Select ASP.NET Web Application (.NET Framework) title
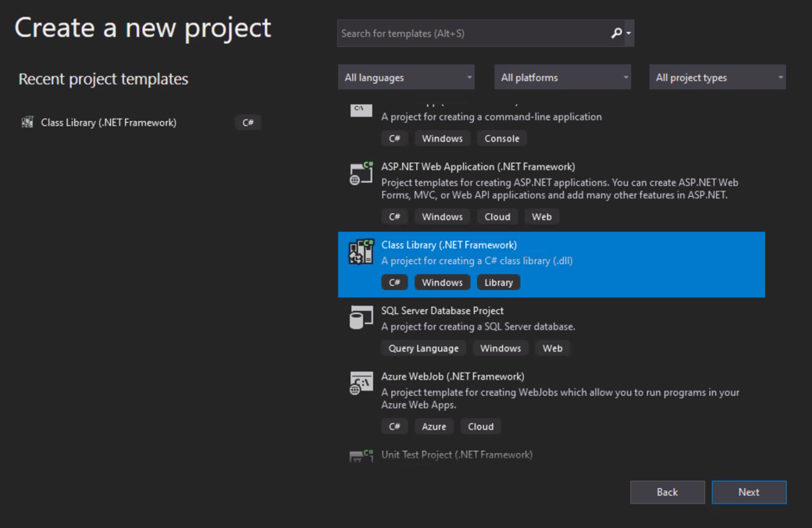 click(x=478, y=167)
